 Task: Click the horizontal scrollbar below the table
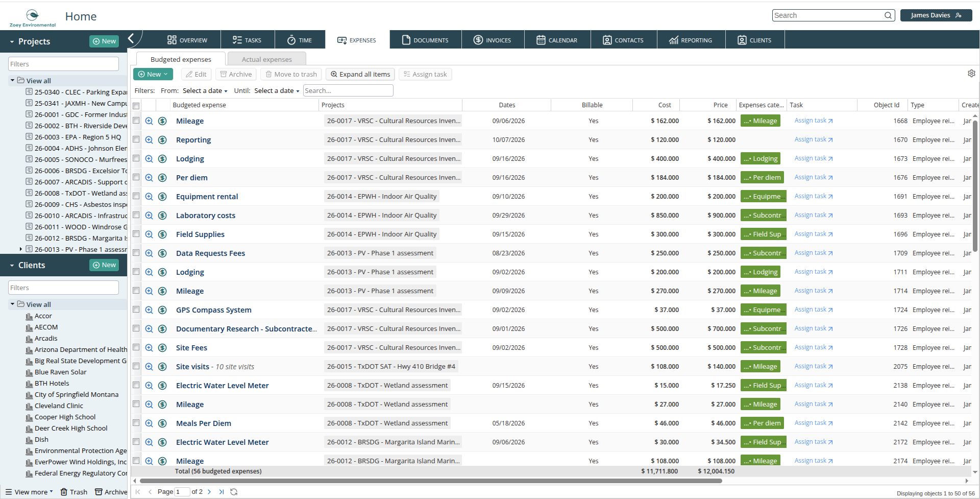[430, 481]
